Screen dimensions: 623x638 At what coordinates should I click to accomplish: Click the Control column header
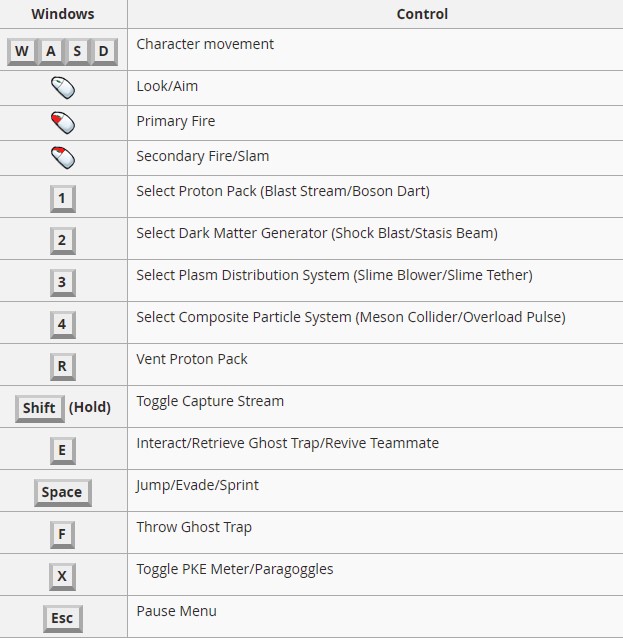(x=422, y=14)
